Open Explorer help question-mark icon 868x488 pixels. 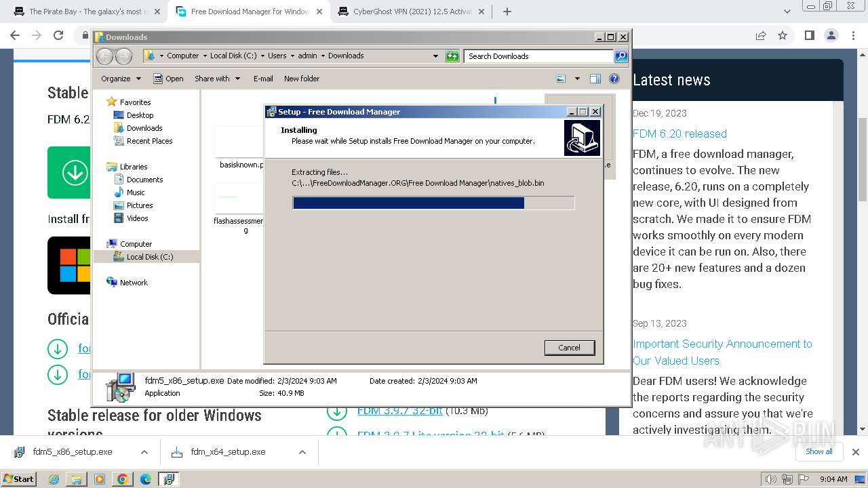pyautogui.click(x=614, y=79)
